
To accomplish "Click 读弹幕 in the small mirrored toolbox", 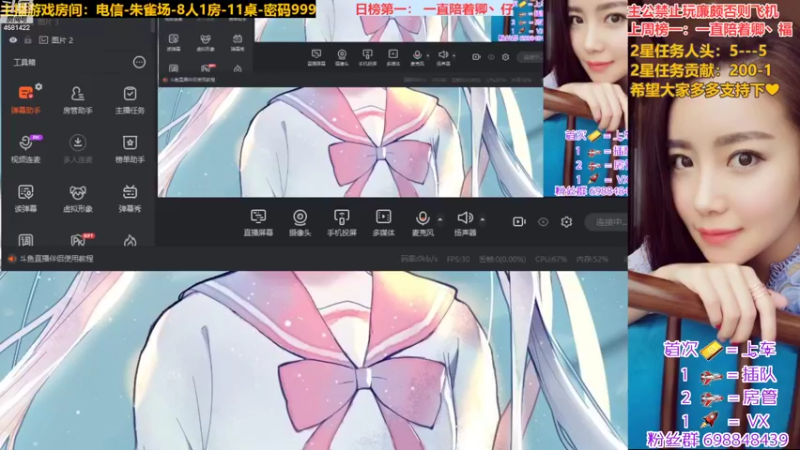I will pyautogui.click(x=173, y=42).
